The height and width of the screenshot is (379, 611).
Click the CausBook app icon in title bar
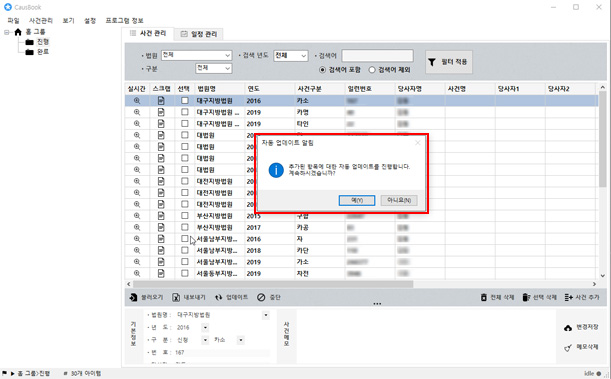pos(8,7)
